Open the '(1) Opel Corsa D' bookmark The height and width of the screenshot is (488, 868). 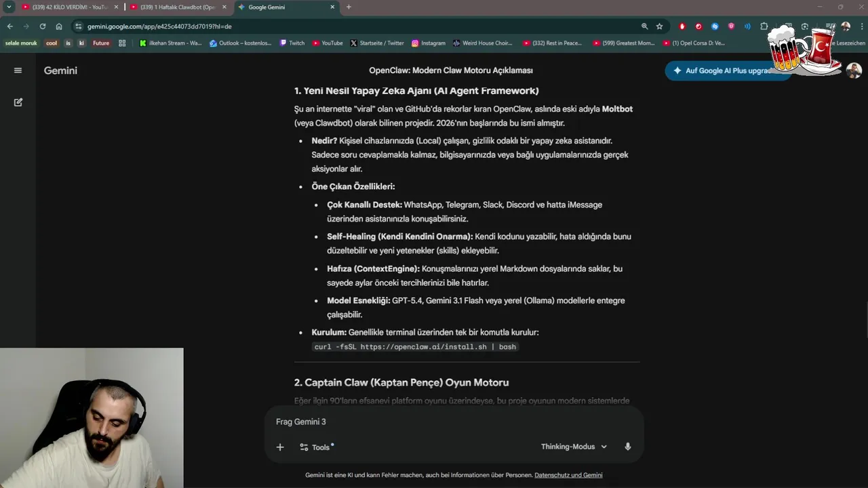[694, 43]
